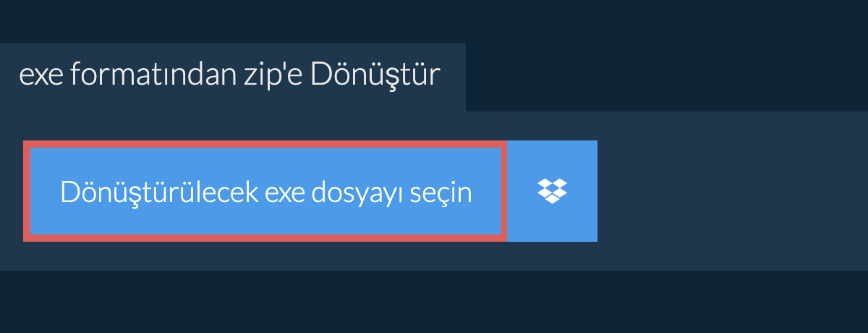
Task: Select the exe file to convert
Action: pos(265,191)
